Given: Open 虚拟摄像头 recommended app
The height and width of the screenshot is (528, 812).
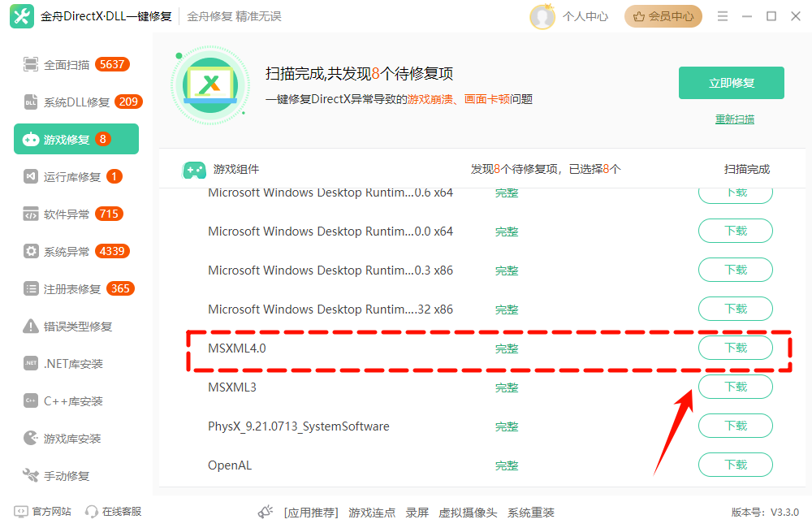Looking at the screenshot, I should click(x=468, y=513).
